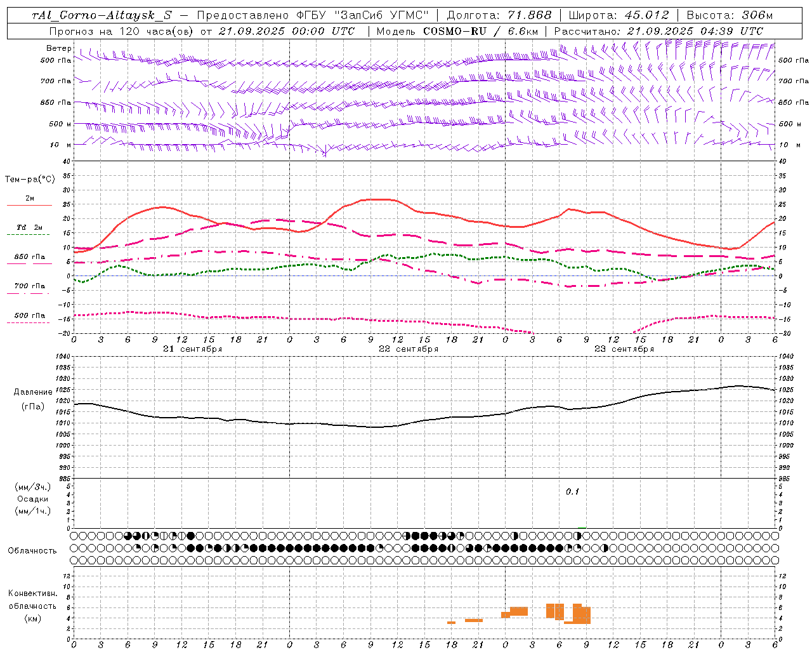Click the Модель COSMO-RU / 6.6км label
The height and width of the screenshot is (650, 812).
click(x=457, y=31)
